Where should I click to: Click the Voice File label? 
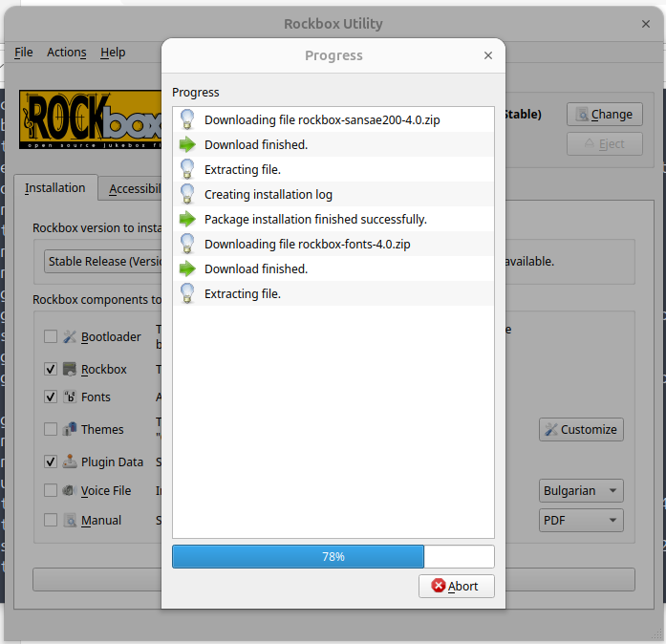coord(106,491)
